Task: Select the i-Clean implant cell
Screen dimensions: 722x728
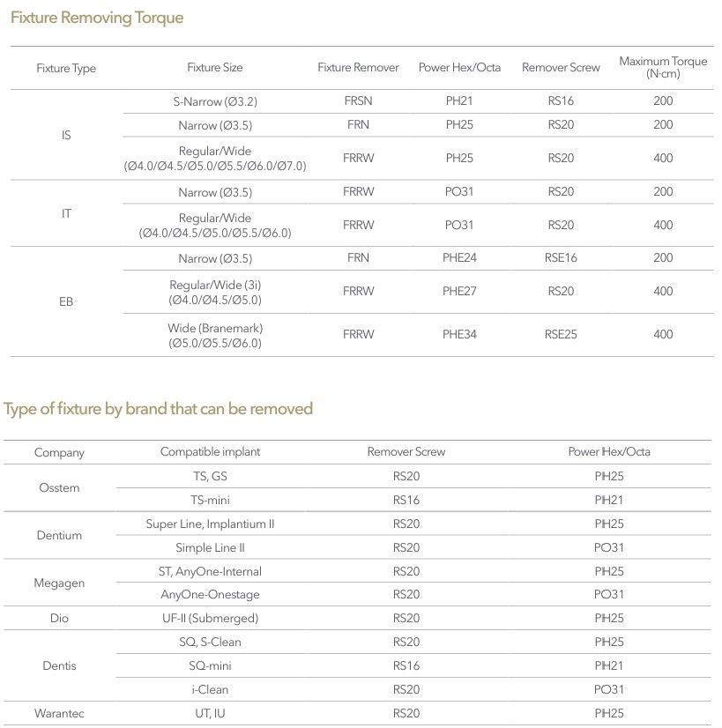Action: (x=210, y=689)
